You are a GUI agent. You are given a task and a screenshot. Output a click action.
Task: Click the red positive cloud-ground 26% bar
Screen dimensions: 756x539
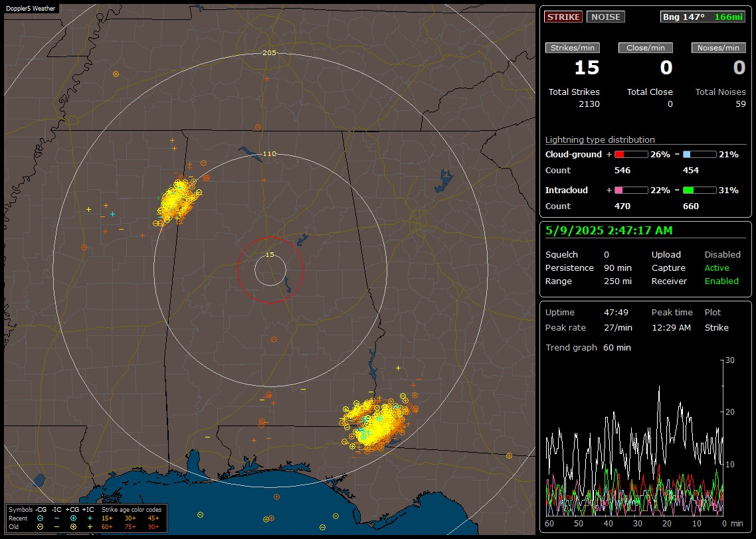(x=631, y=155)
